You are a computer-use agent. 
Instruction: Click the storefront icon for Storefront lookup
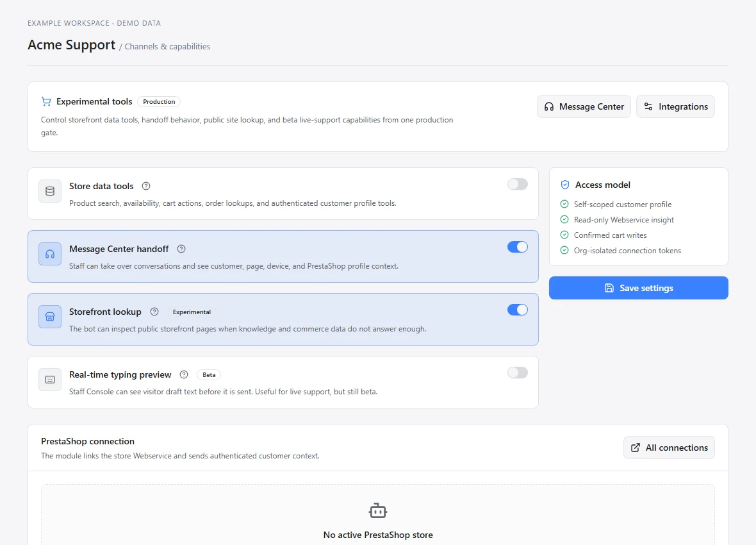pyautogui.click(x=50, y=317)
